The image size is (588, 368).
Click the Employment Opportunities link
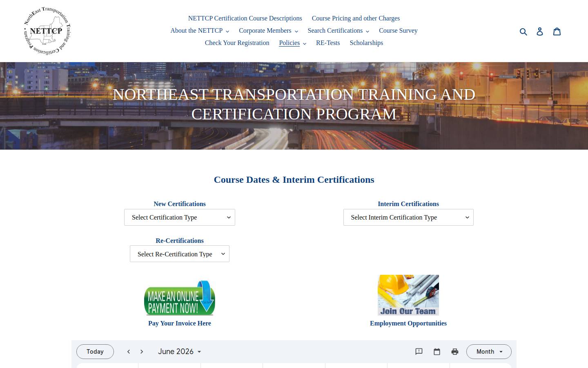[408, 323]
